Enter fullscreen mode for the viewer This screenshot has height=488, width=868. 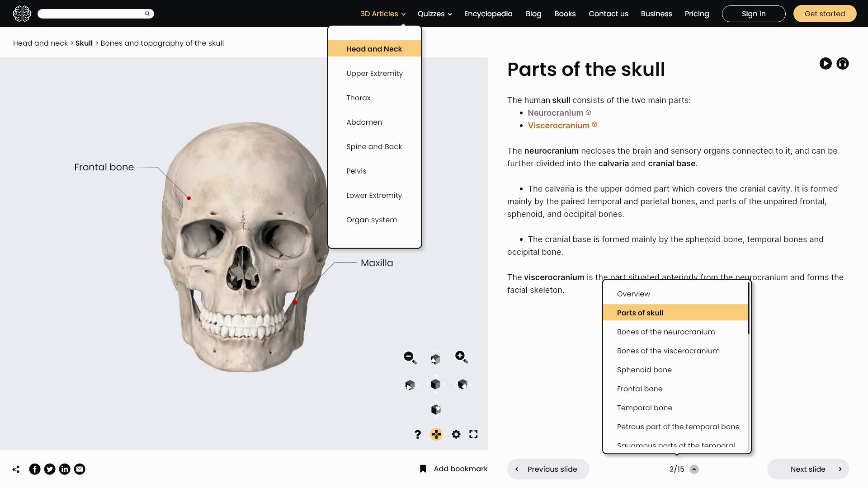click(x=473, y=434)
